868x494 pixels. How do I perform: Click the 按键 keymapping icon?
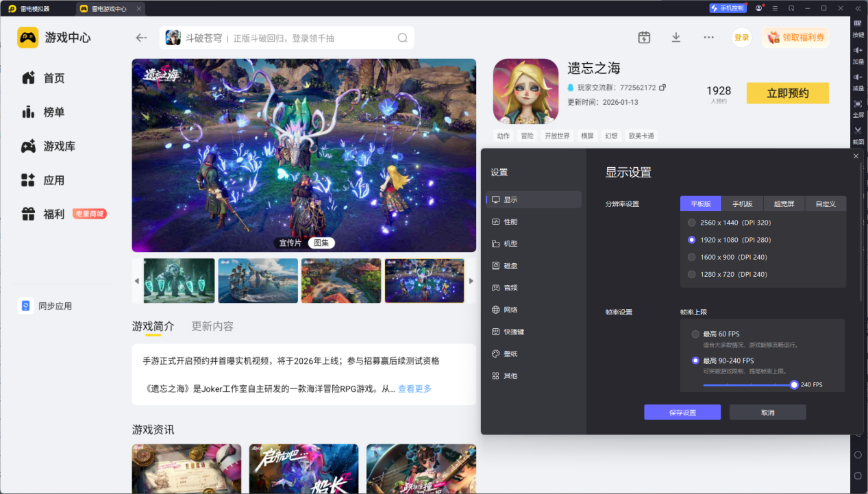click(858, 28)
